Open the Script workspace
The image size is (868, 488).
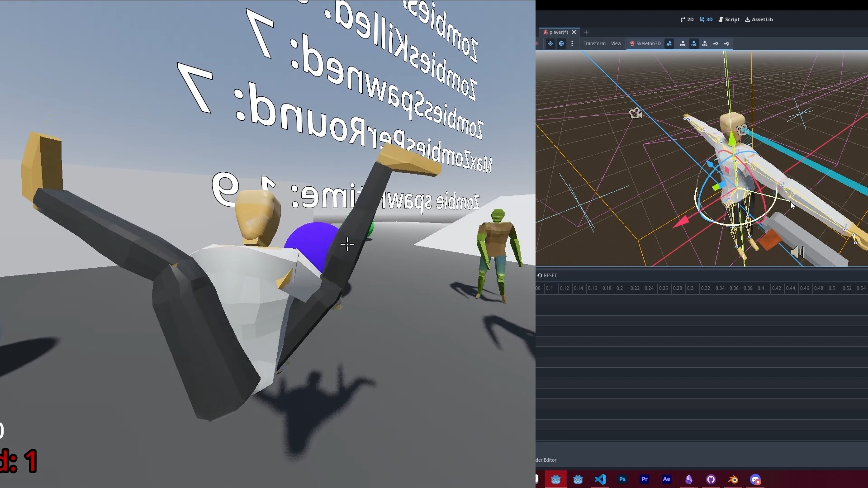(729, 19)
